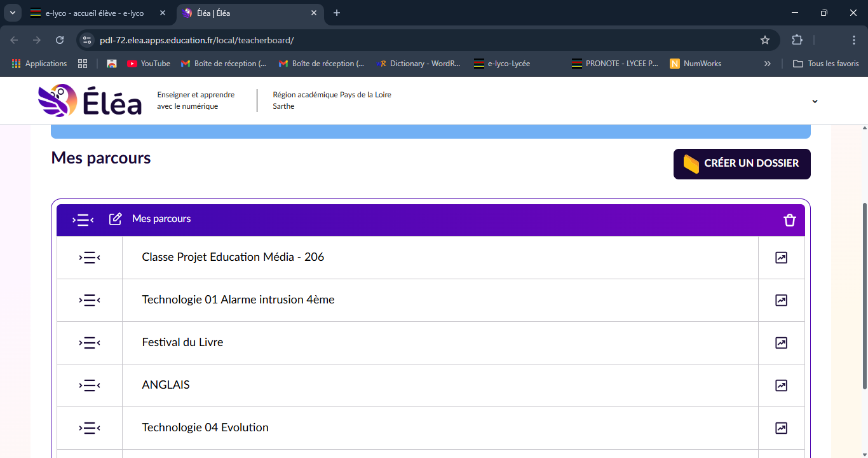Open Technologie 01 Alarme intrusion 4ème course
The image size is (868, 458).
click(x=238, y=300)
